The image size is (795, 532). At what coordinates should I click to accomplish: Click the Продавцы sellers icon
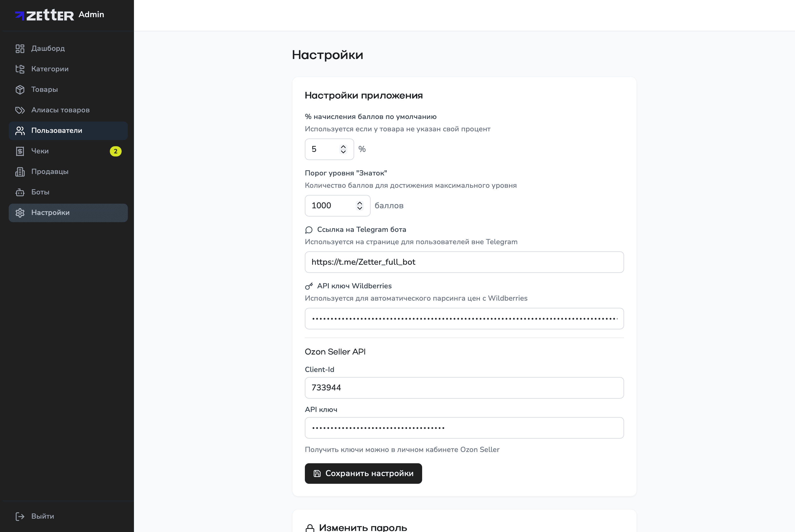click(x=20, y=172)
